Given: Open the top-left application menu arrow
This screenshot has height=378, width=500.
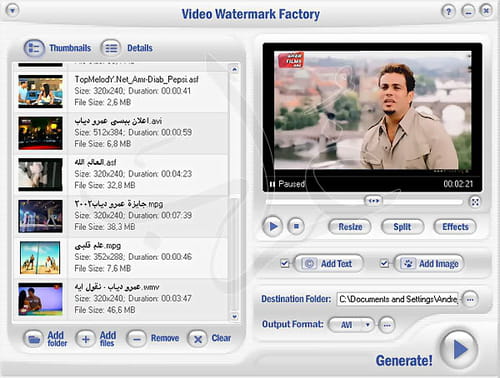Looking at the screenshot, I should click(12, 11).
